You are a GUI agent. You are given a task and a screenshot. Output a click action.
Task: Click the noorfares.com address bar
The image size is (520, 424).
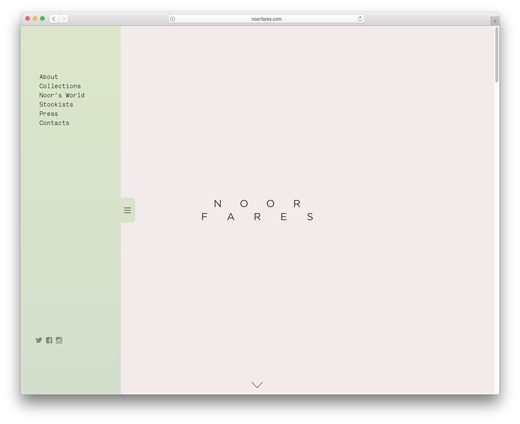266,19
